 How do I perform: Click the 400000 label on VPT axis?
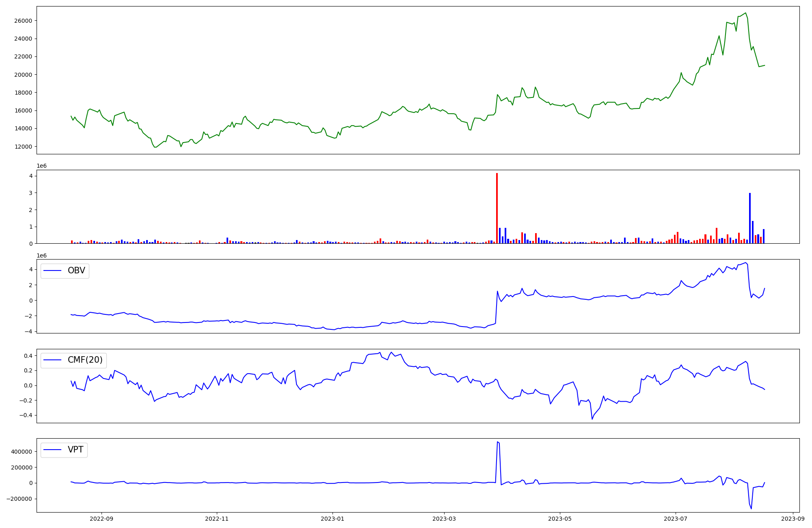[x=22, y=452]
